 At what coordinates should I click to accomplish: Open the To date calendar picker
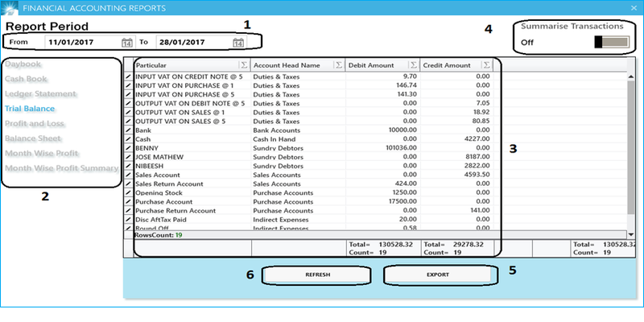pos(238,43)
